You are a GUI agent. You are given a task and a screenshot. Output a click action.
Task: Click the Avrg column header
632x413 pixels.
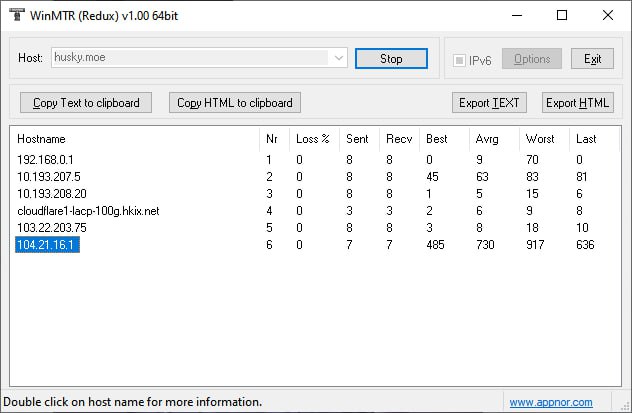tap(494, 139)
